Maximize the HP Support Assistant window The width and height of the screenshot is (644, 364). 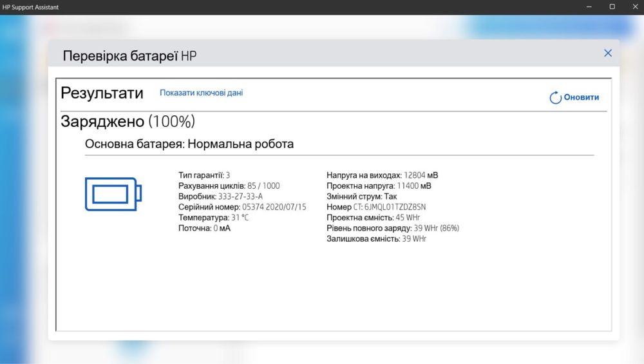coord(612,7)
